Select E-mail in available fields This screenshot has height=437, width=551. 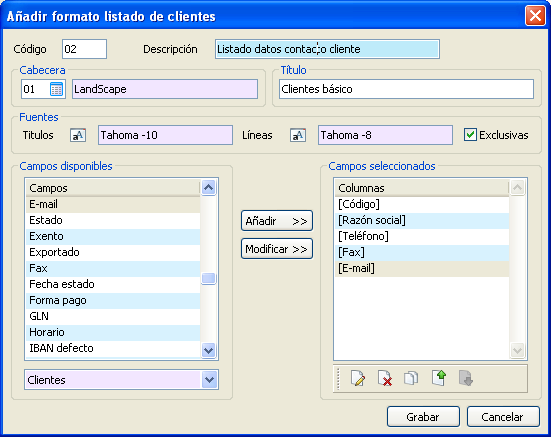pyautogui.click(x=113, y=204)
